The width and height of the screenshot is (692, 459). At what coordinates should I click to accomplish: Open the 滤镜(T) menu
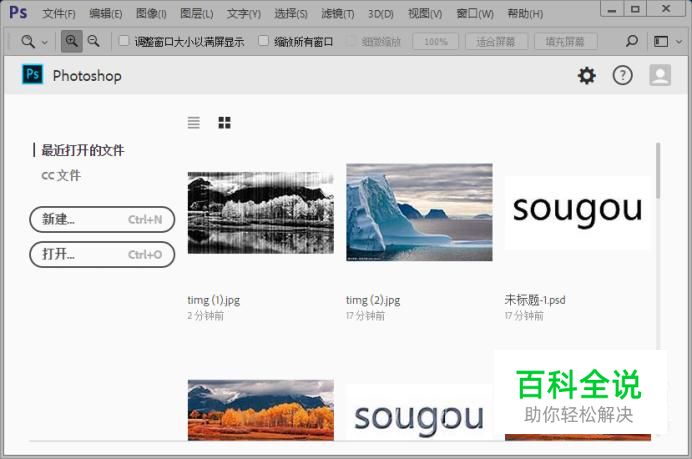tap(338, 14)
